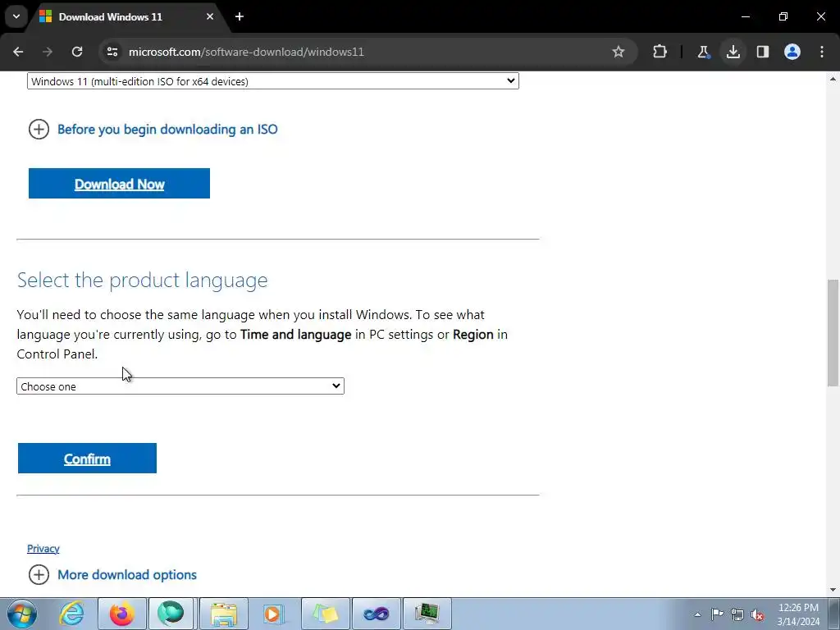Click the browser back arrow

coord(18,52)
